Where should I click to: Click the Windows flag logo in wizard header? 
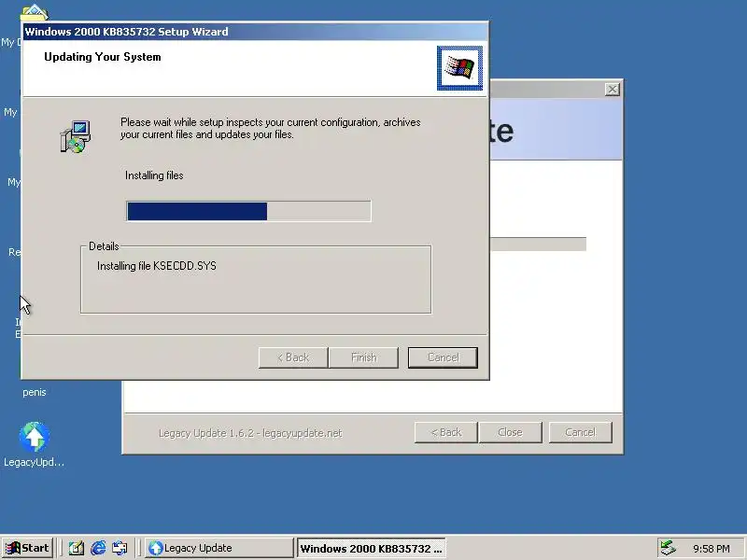(x=459, y=68)
